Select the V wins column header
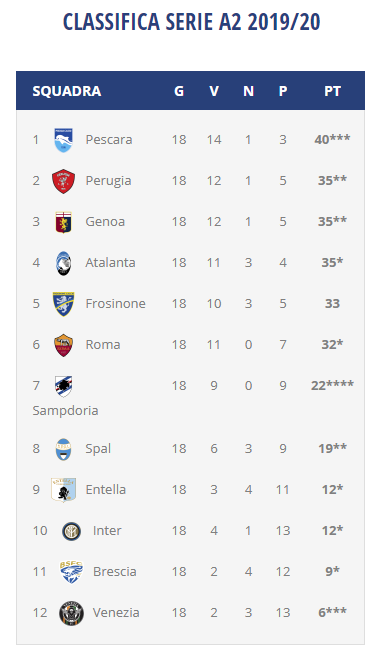The width and height of the screenshot is (379, 652). pos(214,91)
